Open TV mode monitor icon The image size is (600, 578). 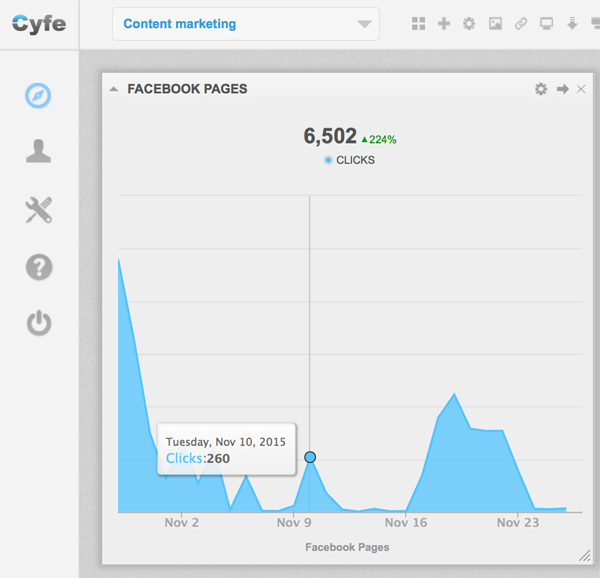tap(546, 24)
